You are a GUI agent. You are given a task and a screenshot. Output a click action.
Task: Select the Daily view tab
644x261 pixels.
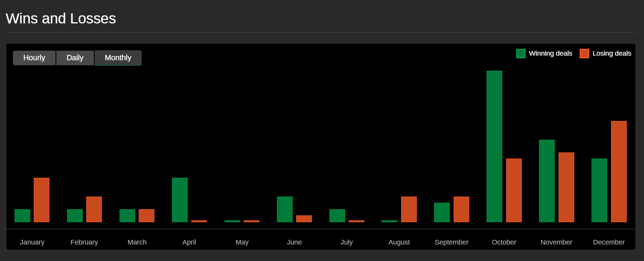click(75, 58)
